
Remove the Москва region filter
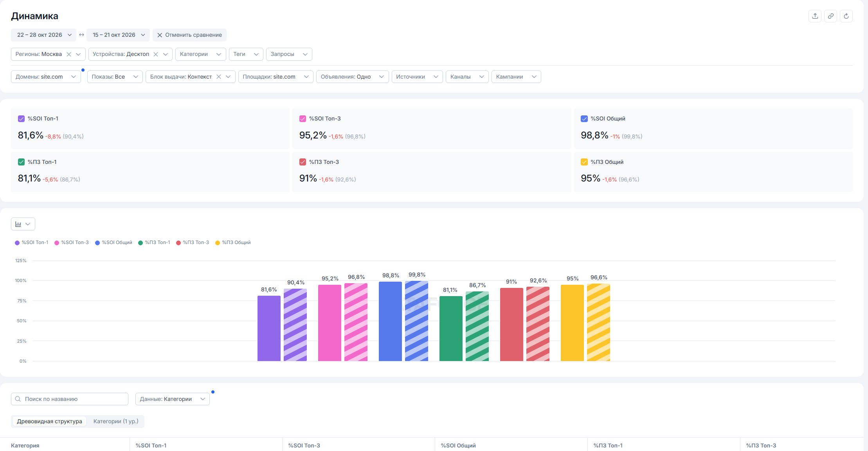pyautogui.click(x=69, y=54)
